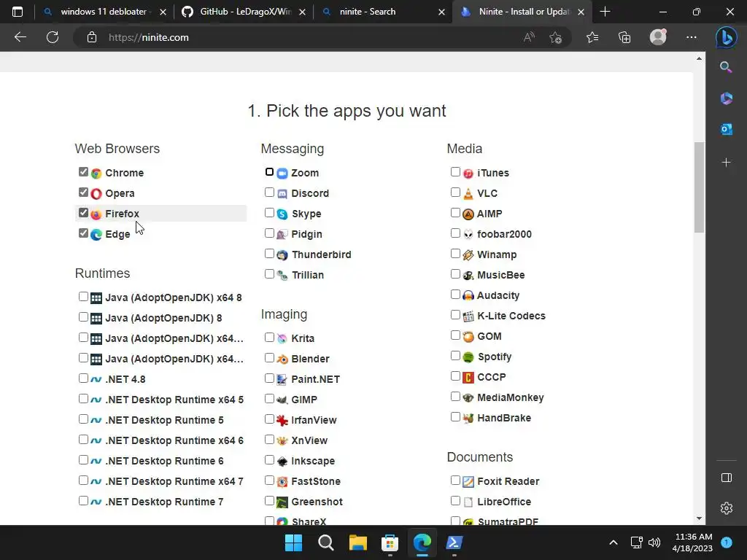Click the Firefox logo icon

(x=96, y=214)
